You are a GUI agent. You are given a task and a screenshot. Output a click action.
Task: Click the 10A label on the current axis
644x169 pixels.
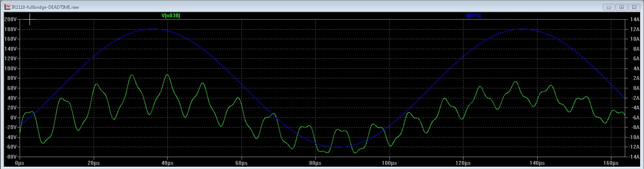click(x=634, y=39)
